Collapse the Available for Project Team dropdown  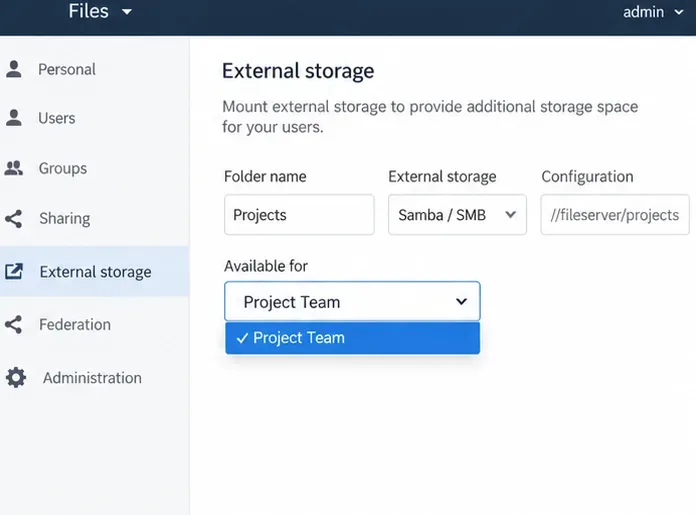click(x=352, y=301)
